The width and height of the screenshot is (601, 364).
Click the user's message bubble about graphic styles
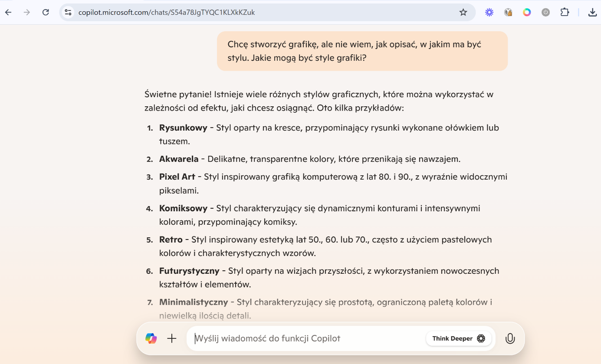click(x=362, y=51)
